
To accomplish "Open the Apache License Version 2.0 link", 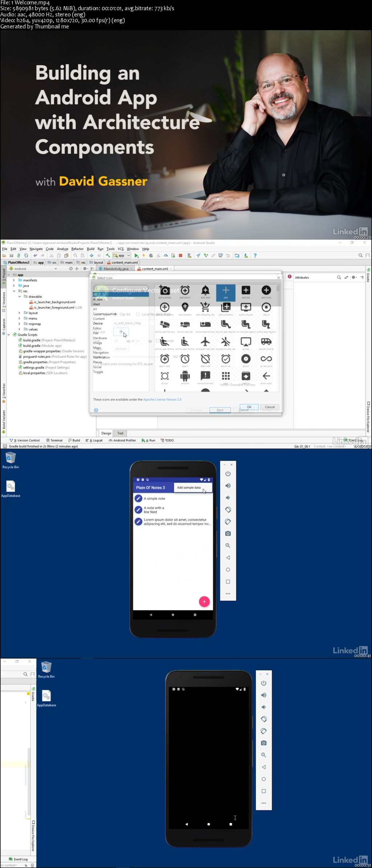I will click(162, 399).
